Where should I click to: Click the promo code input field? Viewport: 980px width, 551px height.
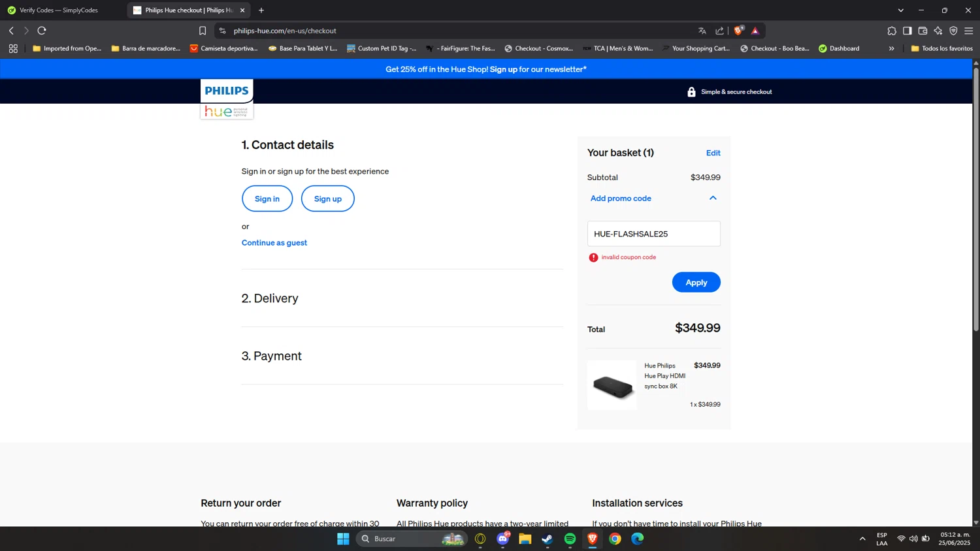(654, 234)
